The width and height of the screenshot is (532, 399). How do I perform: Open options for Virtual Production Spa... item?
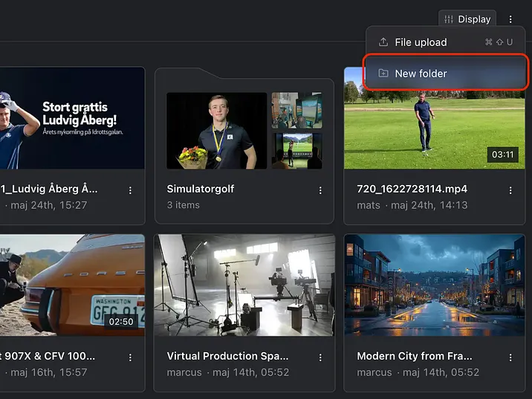pos(321,357)
